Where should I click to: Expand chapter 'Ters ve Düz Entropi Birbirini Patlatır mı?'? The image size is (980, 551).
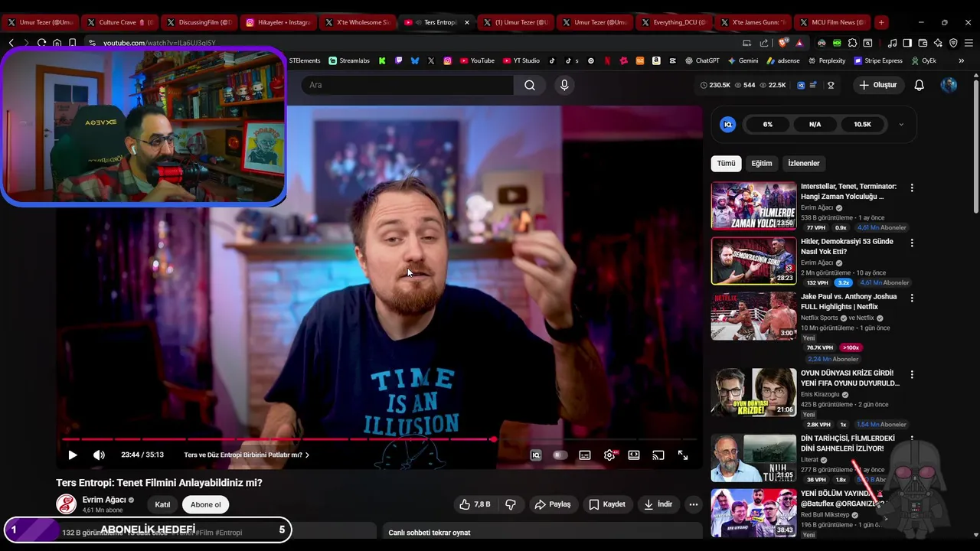(247, 455)
